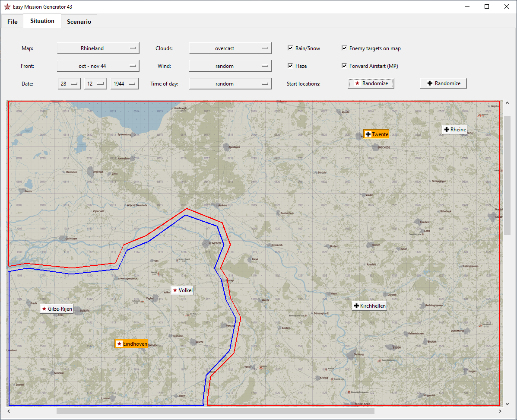
Task: Select the Volkel airfield marker
Action: [x=182, y=290]
